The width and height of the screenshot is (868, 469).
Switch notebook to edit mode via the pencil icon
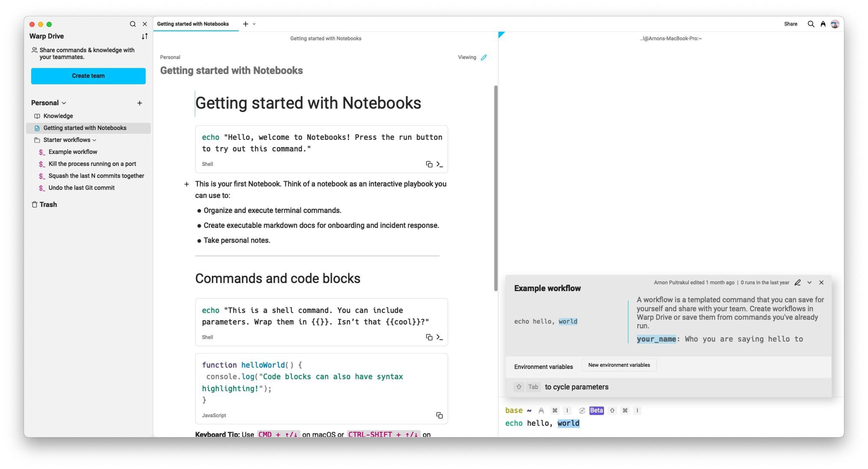tap(484, 57)
